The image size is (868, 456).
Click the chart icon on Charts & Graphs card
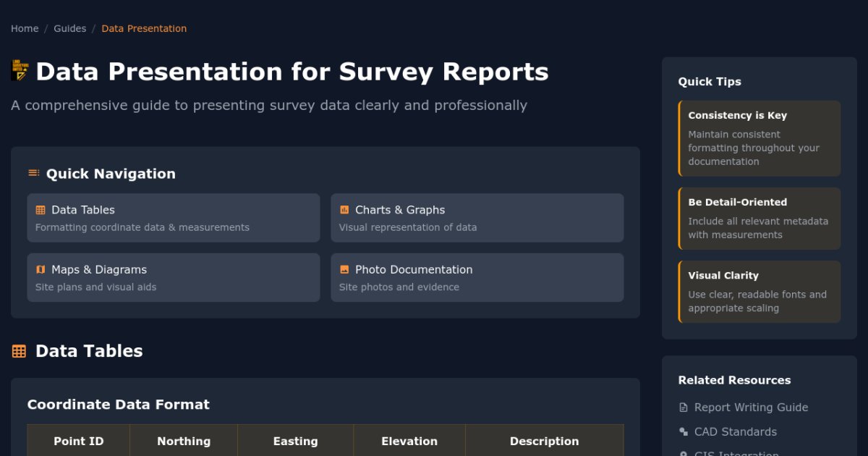click(x=344, y=209)
